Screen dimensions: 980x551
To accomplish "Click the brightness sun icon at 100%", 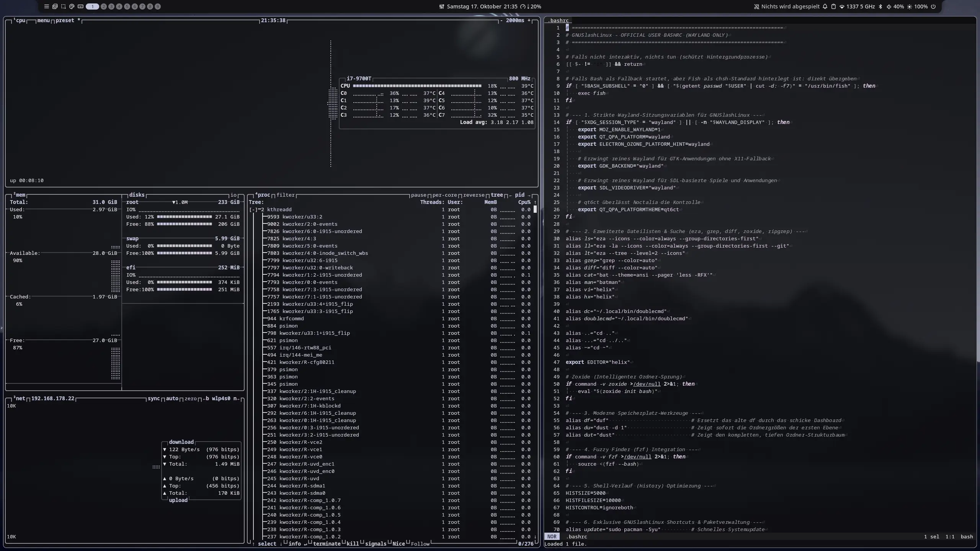I will 910,7.
